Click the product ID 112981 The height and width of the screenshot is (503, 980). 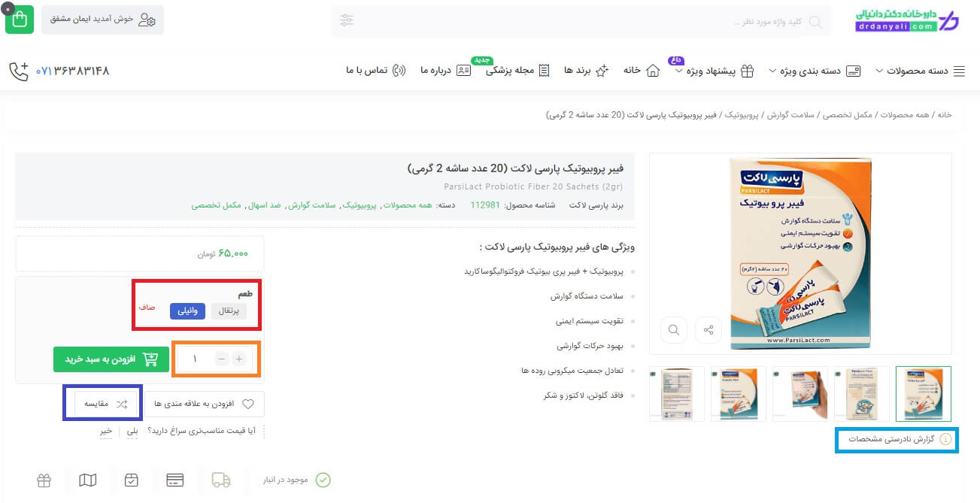485,205
